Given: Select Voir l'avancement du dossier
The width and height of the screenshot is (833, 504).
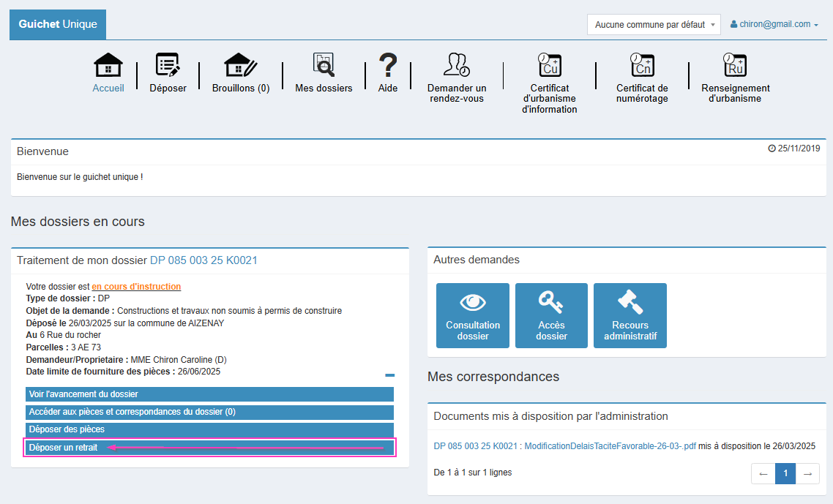Looking at the screenshot, I should click(x=209, y=394).
